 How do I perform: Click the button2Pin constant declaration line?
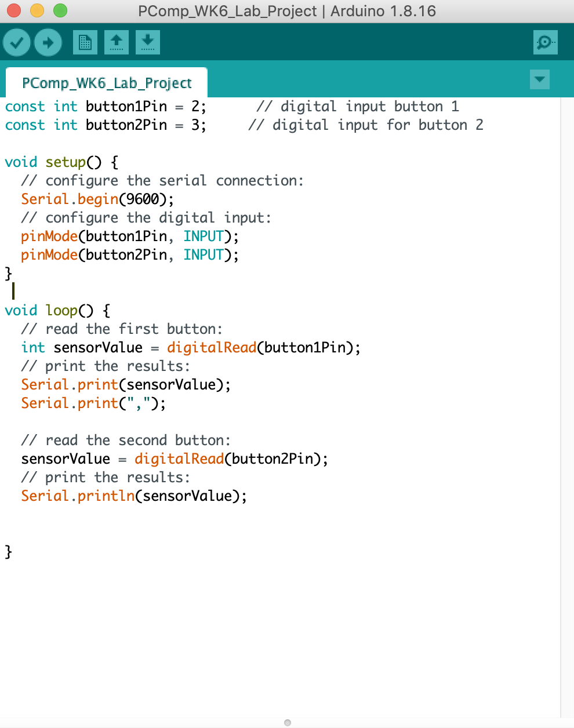(x=106, y=125)
